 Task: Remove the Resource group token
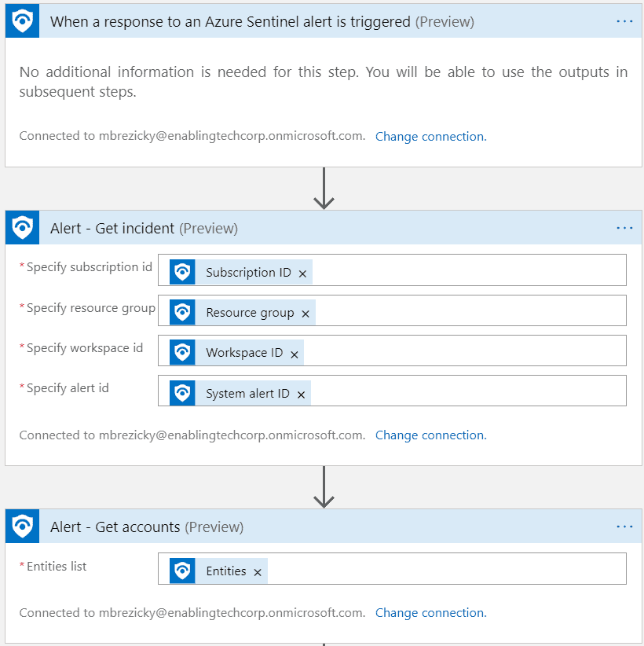[x=306, y=314]
